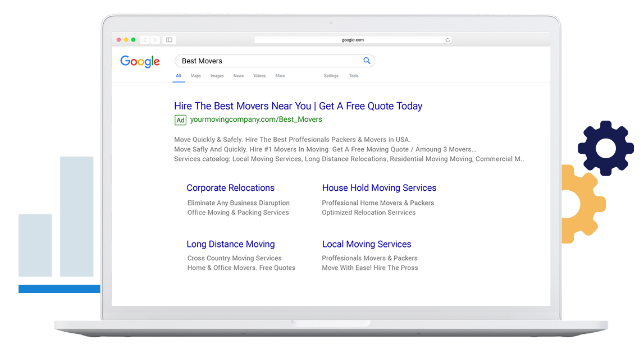This screenshot has width=644, height=358.
Task: Click the text 'Office Moving & Packing Services'
Action: coord(238,213)
